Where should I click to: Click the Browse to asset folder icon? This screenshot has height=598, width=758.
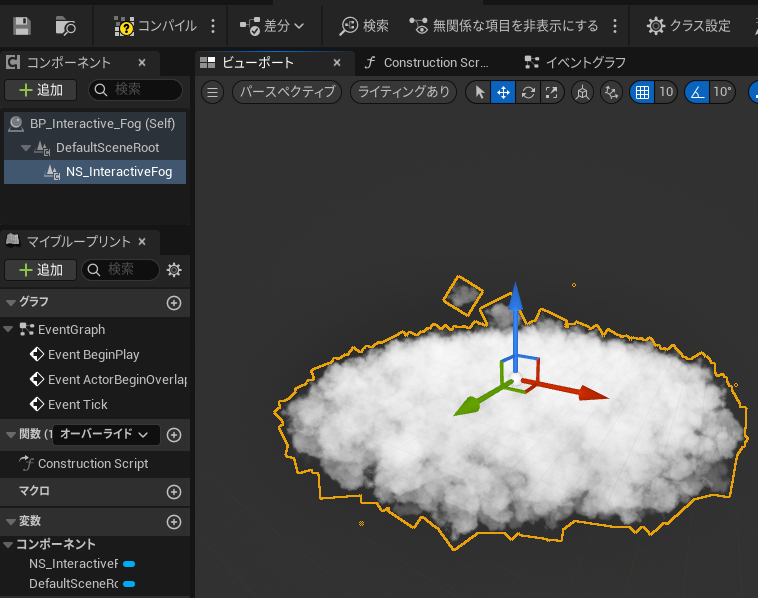click(x=66, y=26)
